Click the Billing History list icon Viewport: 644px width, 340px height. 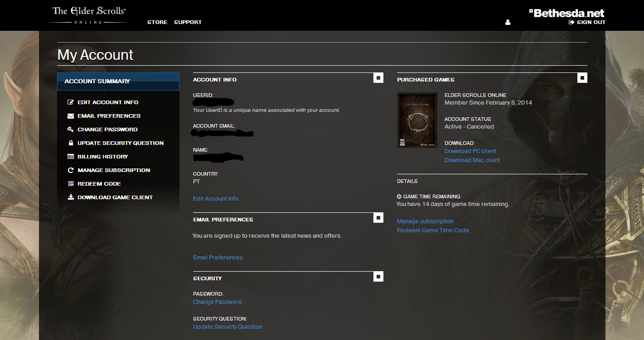(x=71, y=157)
